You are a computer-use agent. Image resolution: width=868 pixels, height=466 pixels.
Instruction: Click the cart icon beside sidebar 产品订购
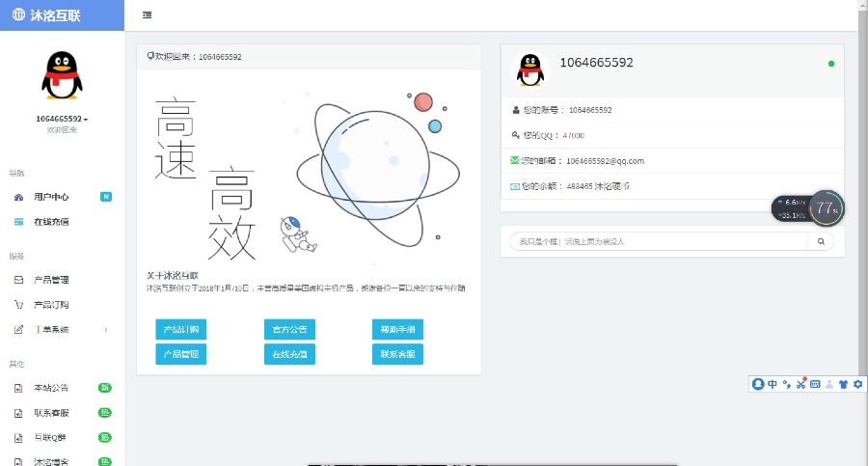(x=19, y=305)
